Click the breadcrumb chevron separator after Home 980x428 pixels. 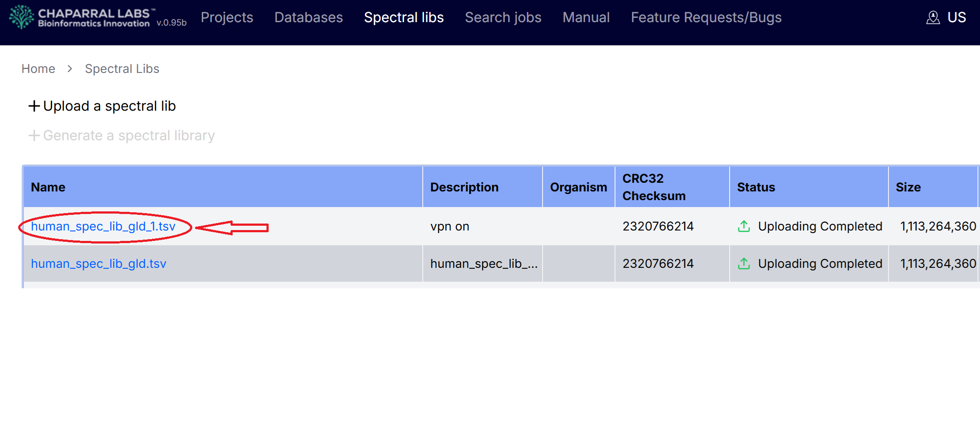[70, 69]
